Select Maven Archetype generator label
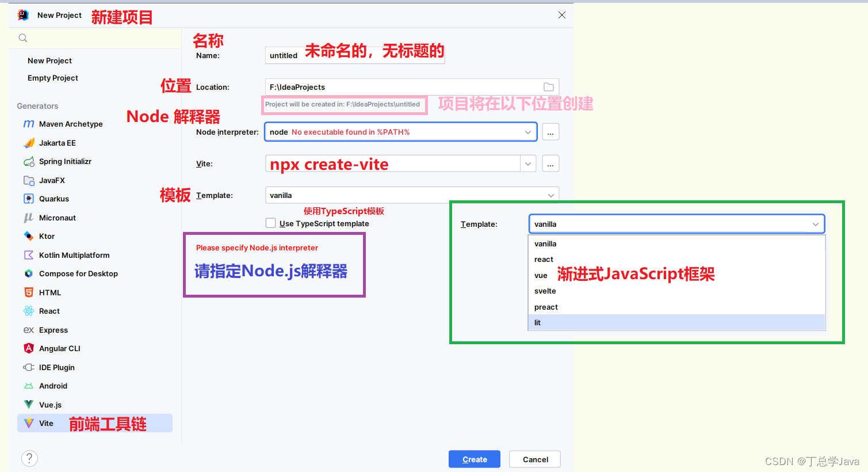Screen dimensions: 868x472 coord(71,124)
